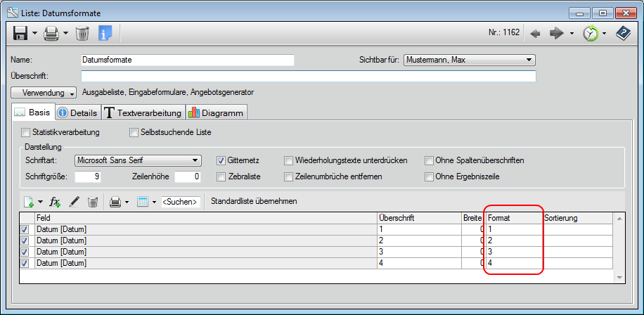The width and height of the screenshot is (644, 315).
Task: Click the field list printer icon
Action: (115, 202)
